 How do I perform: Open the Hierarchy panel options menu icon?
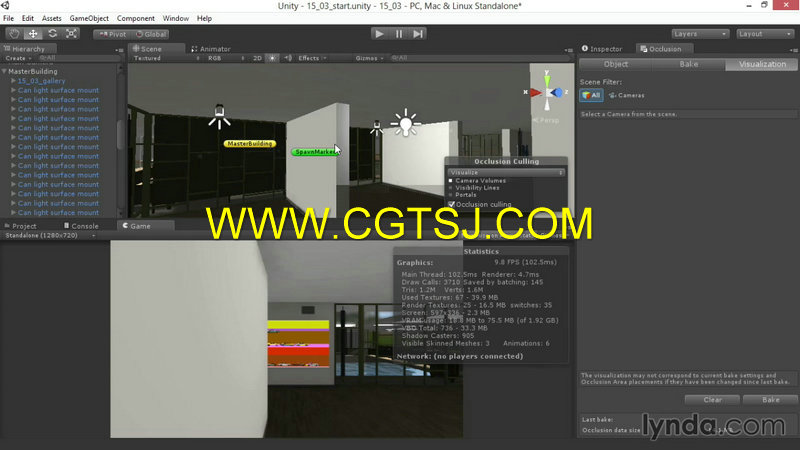click(120, 50)
